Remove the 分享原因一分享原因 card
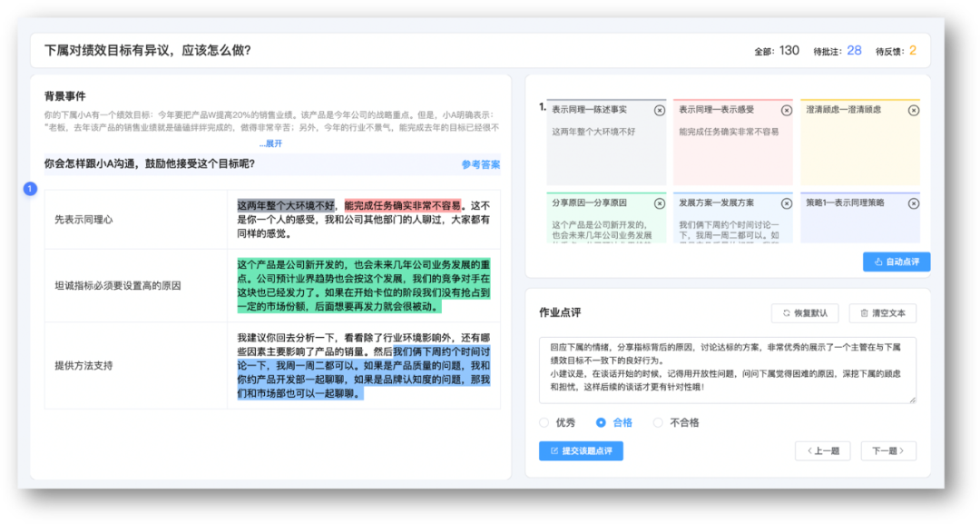The height and width of the screenshot is (524, 980). tap(660, 203)
